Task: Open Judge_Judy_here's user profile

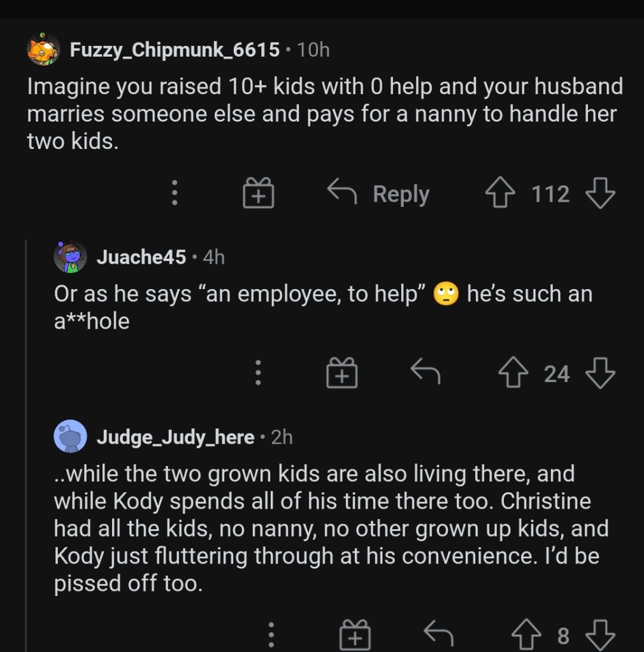Action: point(175,437)
